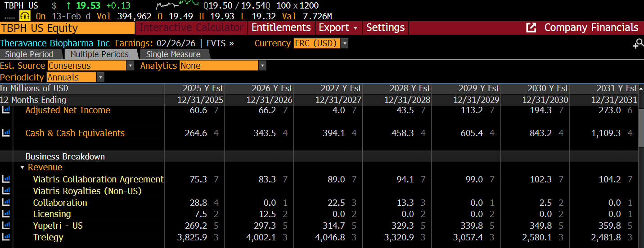
Task: Open the Periodicity Annuals dropdown
Action: click(76, 77)
